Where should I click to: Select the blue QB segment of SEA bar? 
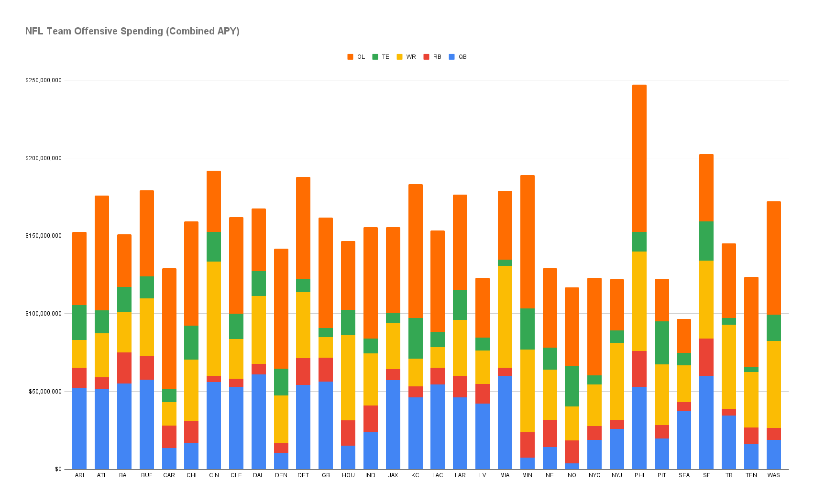684,440
